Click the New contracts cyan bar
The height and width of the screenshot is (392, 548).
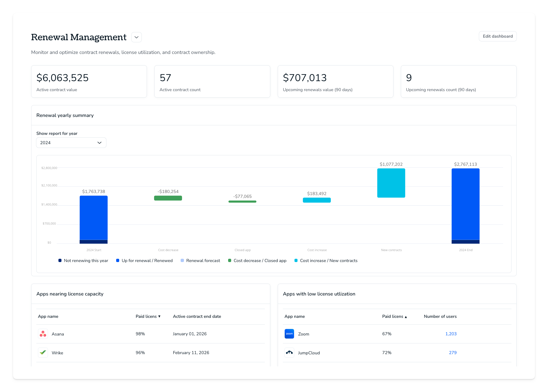(x=391, y=183)
